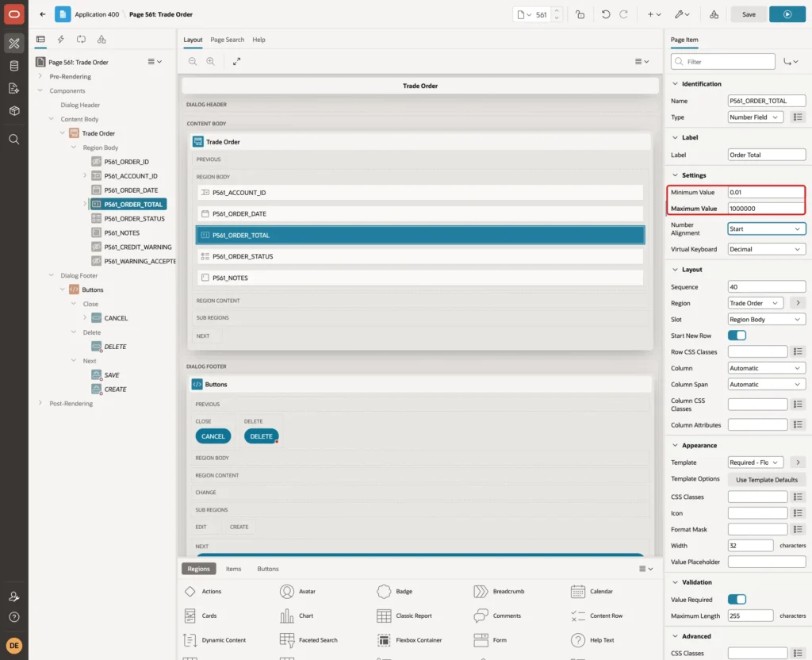Click the Save button
This screenshot has height=660, width=812.
tap(749, 14)
